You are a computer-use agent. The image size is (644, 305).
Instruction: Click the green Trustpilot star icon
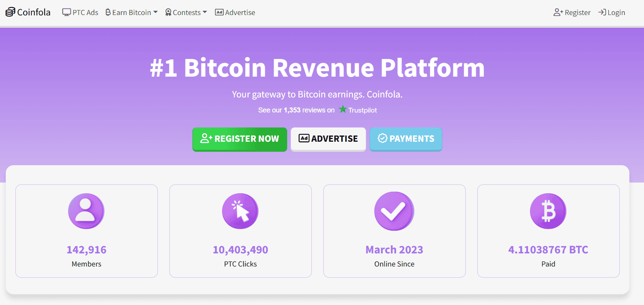[x=343, y=109]
